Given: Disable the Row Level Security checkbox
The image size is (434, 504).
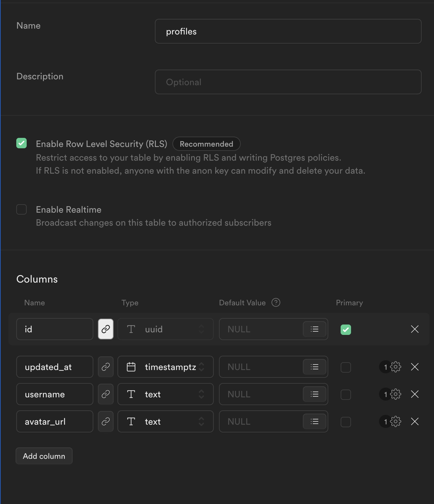Looking at the screenshot, I should [x=21, y=143].
